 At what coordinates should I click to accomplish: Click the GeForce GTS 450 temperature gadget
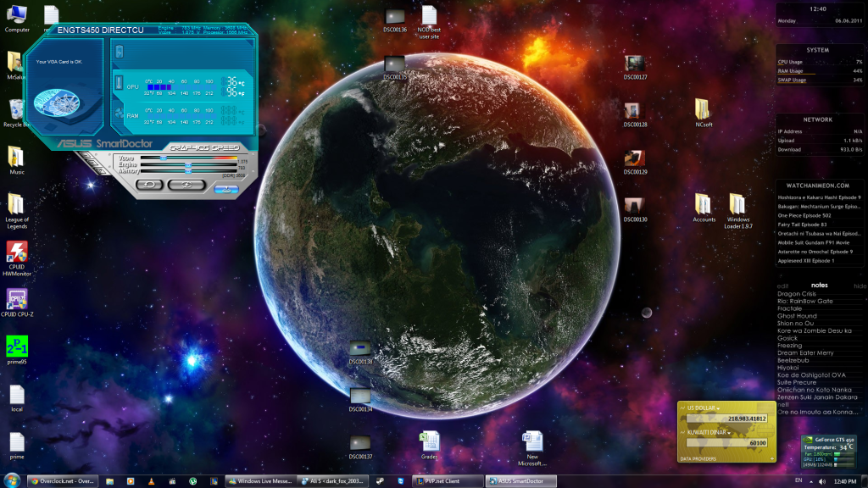[x=829, y=452]
